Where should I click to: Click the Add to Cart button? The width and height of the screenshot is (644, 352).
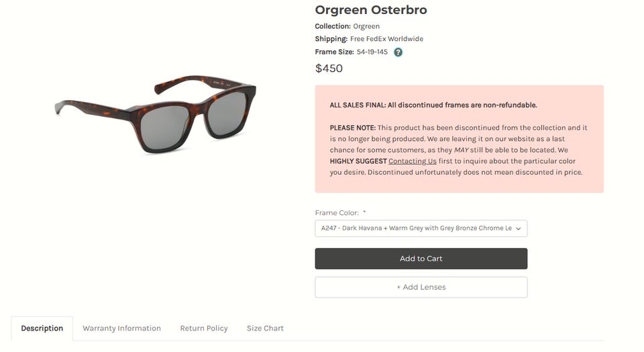(421, 259)
